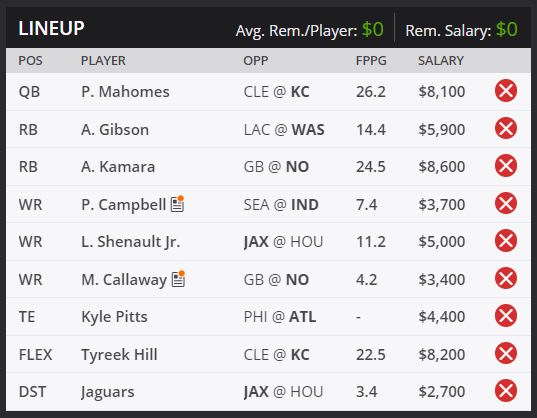The image size is (537, 418).
Task: Click L. Shenault Jr. name
Action: (x=130, y=242)
